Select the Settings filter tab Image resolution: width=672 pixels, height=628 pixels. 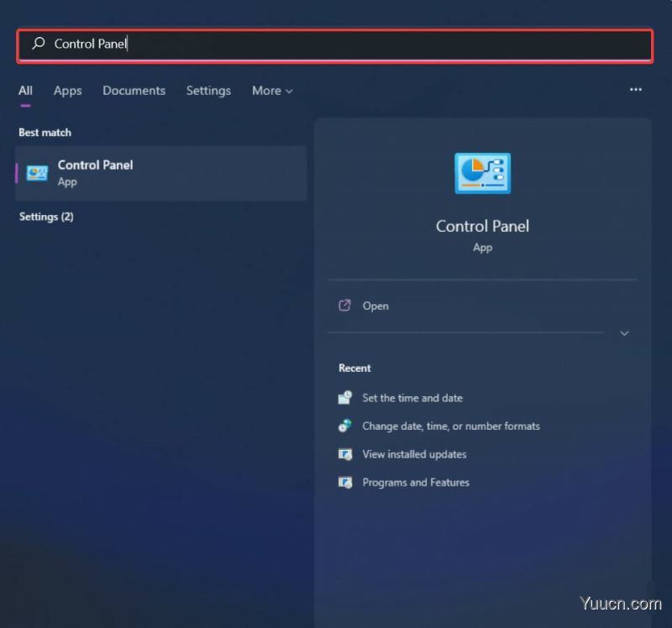pos(208,91)
